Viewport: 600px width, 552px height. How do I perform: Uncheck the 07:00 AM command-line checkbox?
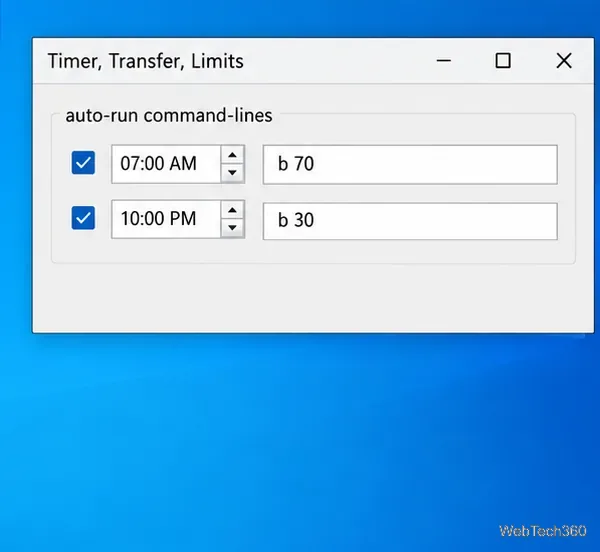[83, 163]
